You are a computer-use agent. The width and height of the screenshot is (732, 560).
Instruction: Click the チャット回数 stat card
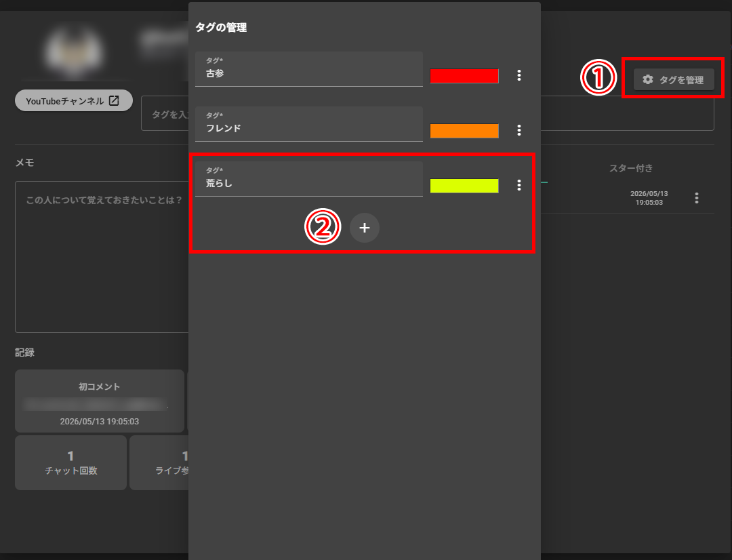coord(70,463)
